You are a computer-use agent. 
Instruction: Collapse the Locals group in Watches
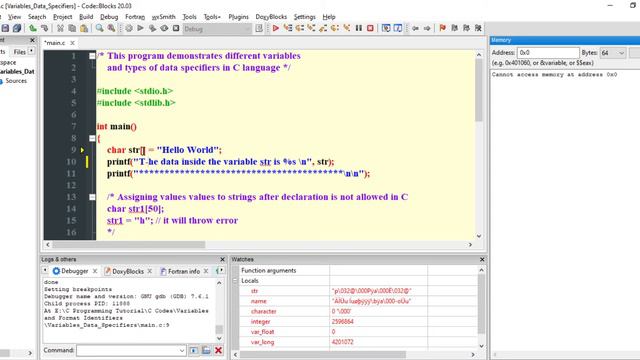coord(235,281)
